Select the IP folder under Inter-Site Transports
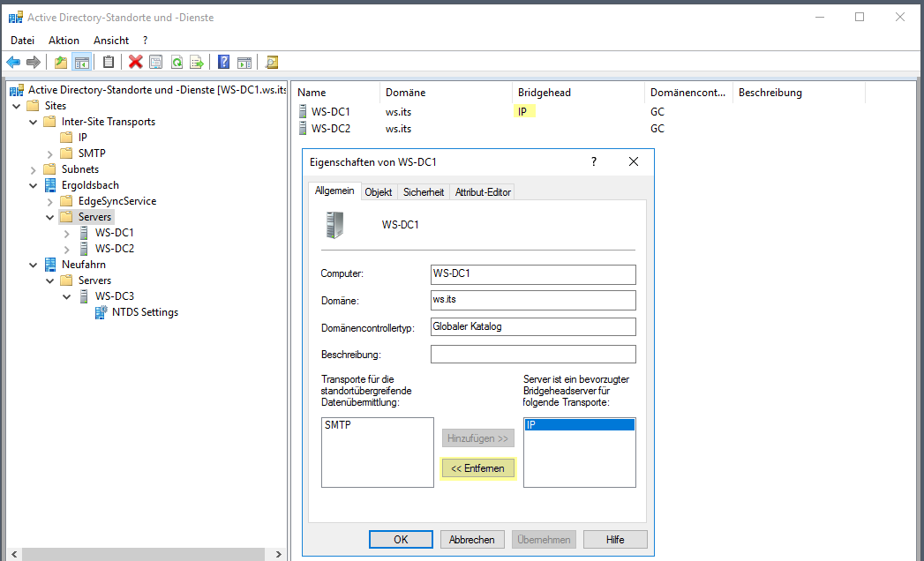Image resolution: width=924 pixels, height=561 pixels. [82, 138]
